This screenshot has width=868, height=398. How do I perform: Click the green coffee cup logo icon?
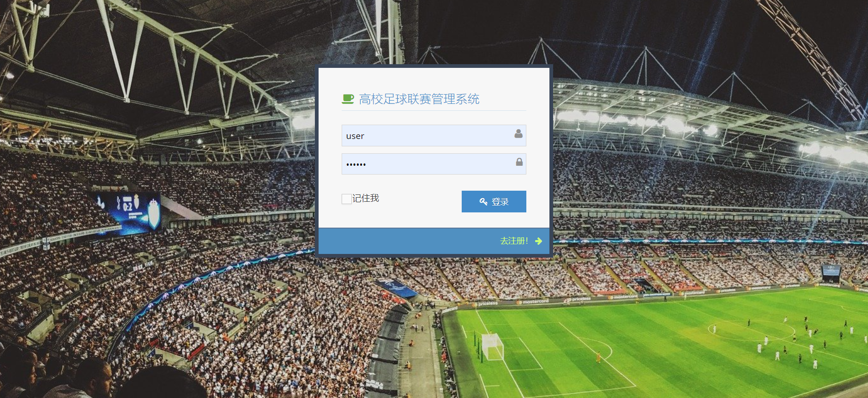[348, 99]
